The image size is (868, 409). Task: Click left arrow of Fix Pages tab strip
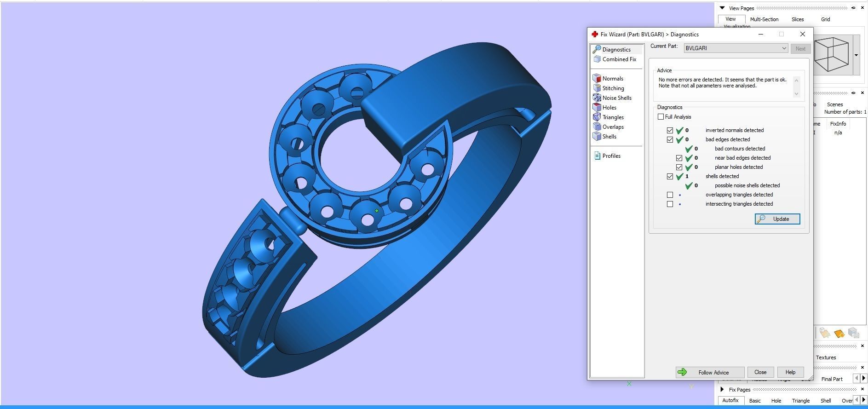(857, 400)
